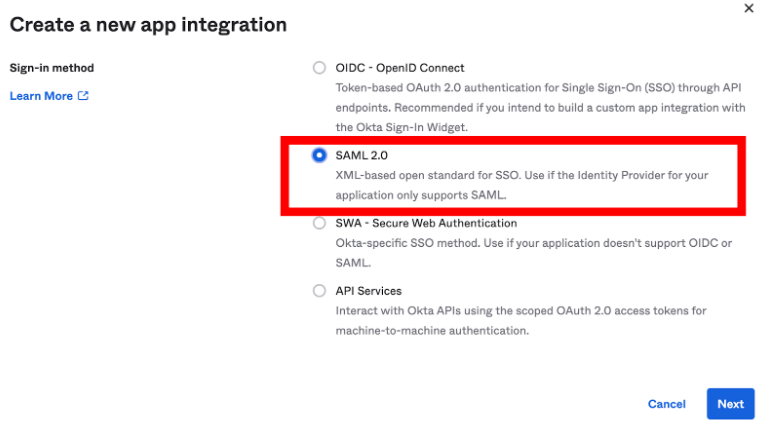Close the dialog with the X icon
The width and height of the screenshot is (773, 434).
point(749,8)
